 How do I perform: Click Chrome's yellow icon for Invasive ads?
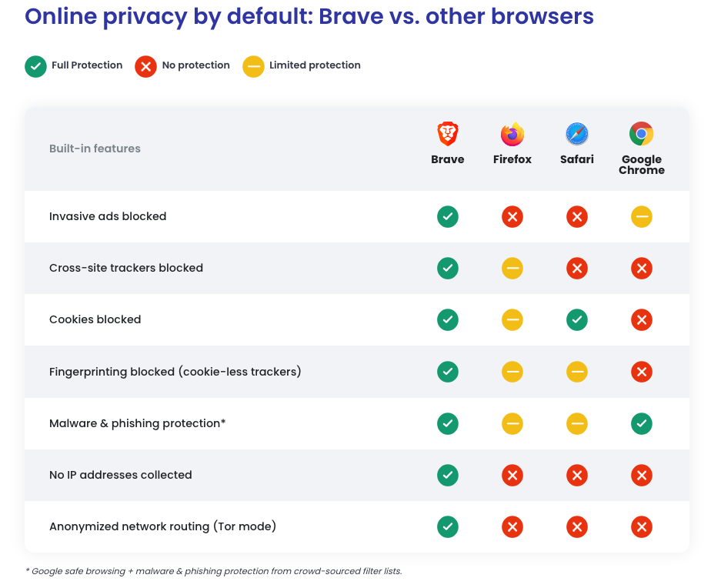click(x=642, y=217)
